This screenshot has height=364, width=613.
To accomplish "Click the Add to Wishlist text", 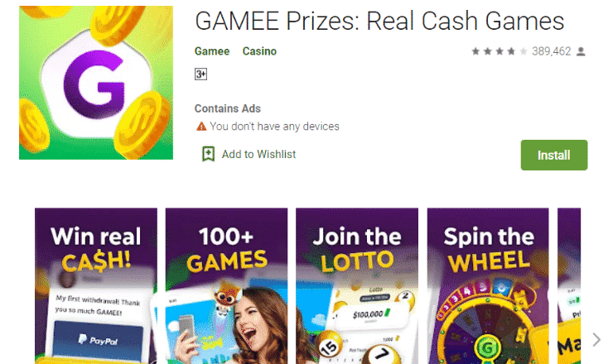I will [258, 154].
